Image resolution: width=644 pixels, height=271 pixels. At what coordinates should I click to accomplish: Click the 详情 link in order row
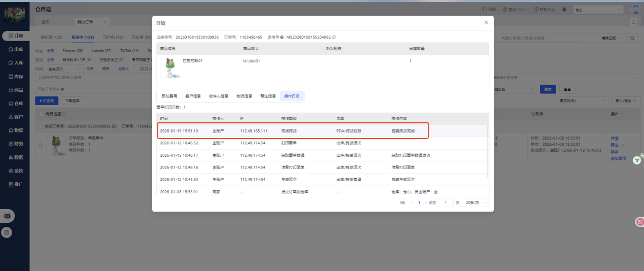[x=615, y=138]
